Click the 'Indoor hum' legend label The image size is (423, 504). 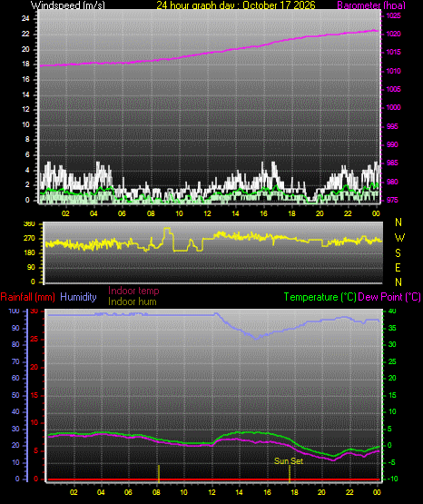click(x=133, y=301)
